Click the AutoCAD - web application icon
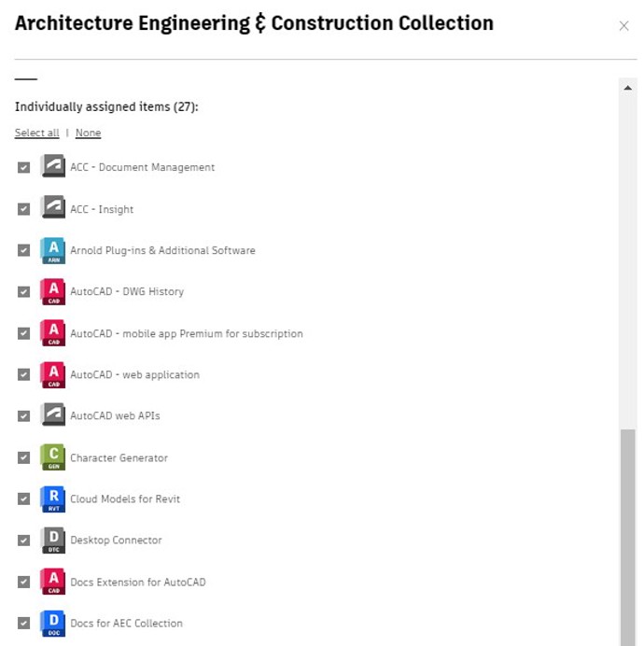 coord(53,375)
